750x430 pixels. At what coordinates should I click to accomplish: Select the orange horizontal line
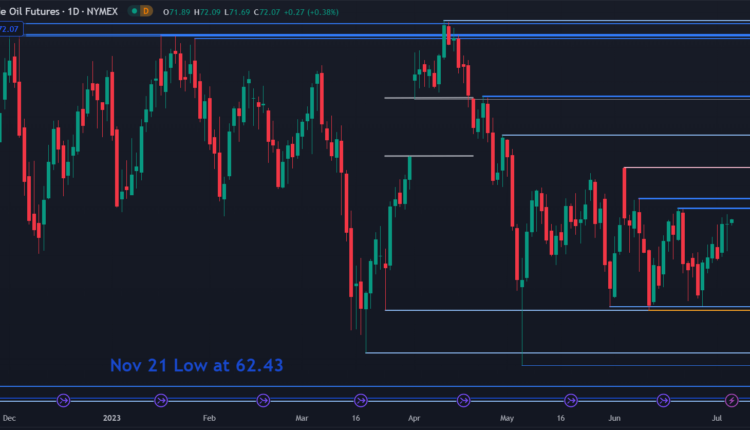pyautogui.click(x=700, y=310)
